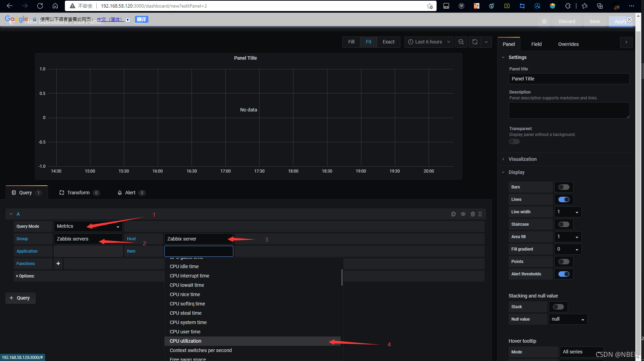The image size is (644, 361).
Task: Open browser favorites list icon
Action: [585, 6]
